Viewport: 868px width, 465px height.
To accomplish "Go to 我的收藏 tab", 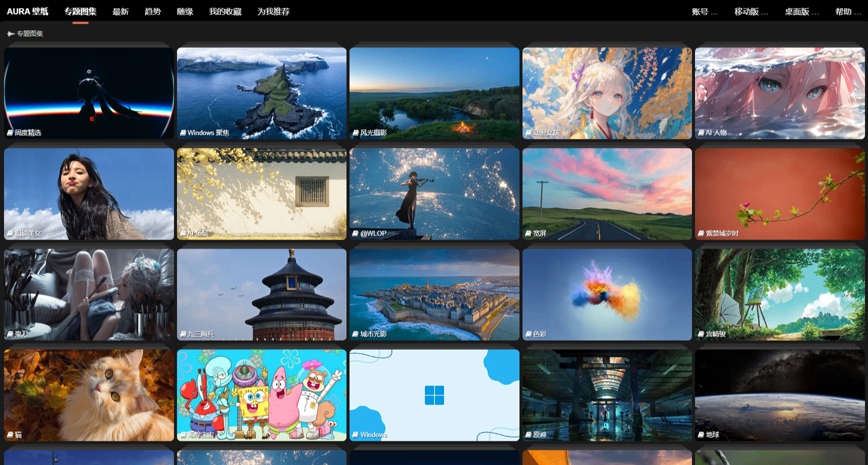I will coord(225,12).
